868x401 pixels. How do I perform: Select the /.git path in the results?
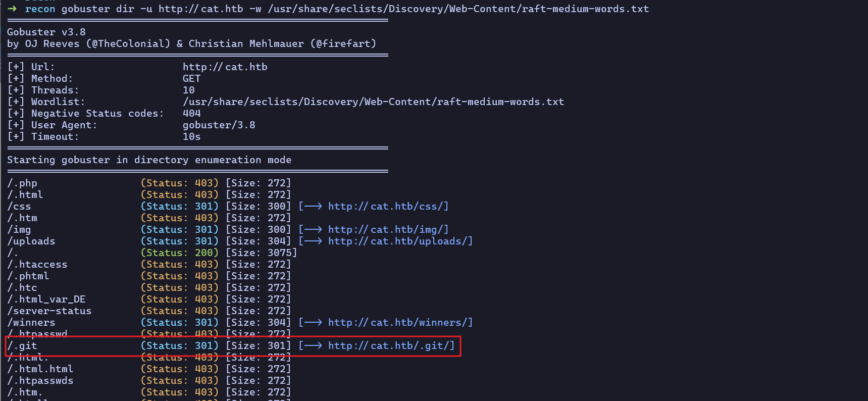[22, 345]
